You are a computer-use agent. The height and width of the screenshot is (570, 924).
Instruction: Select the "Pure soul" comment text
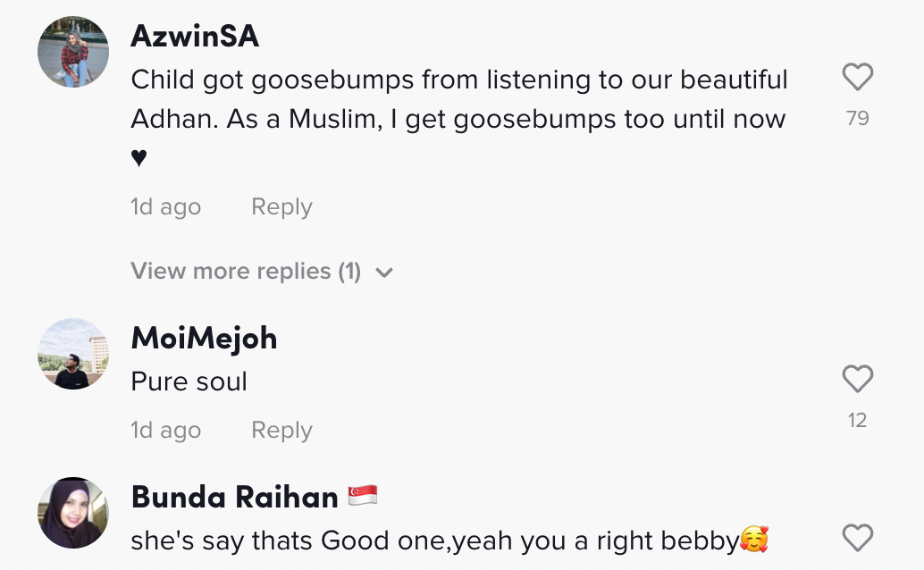(189, 381)
